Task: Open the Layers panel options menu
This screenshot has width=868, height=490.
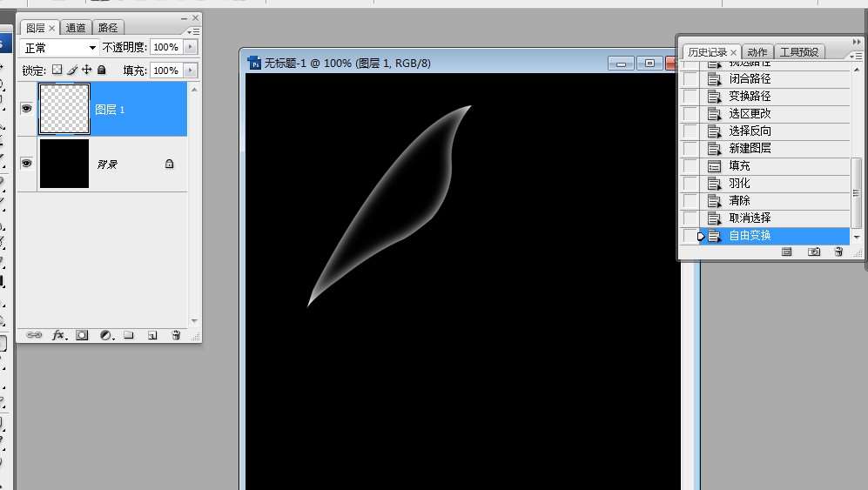Action: pos(193,31)
